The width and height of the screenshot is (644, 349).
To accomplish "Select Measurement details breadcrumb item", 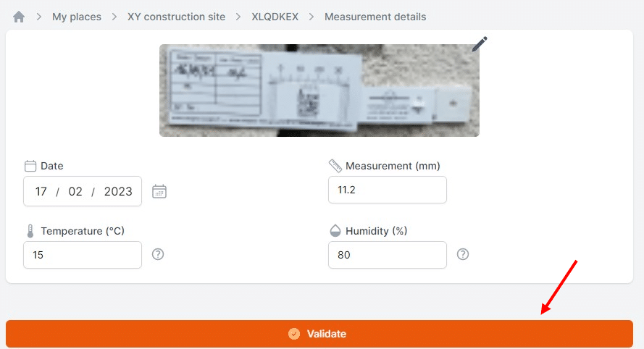I will point(375,17).
